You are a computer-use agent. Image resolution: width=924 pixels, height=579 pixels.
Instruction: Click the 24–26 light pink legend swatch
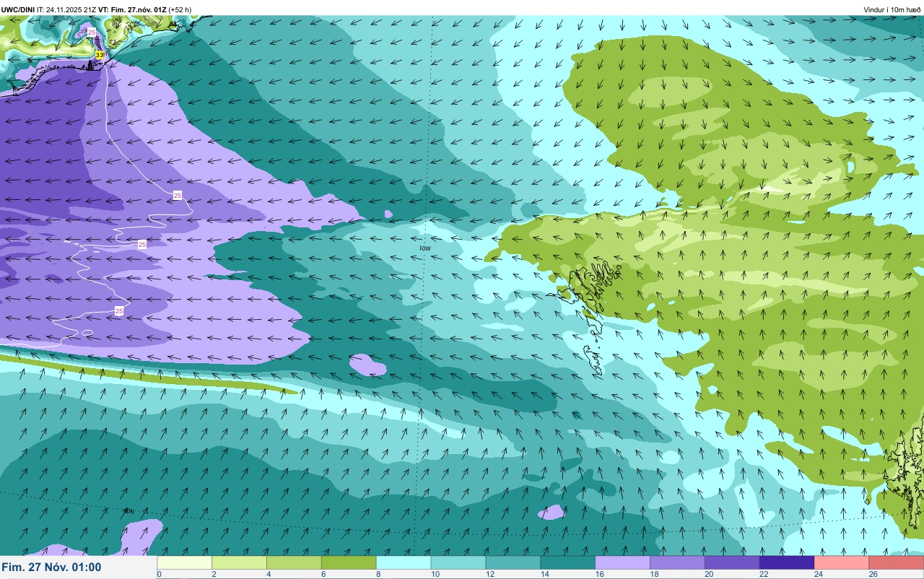pyautogui.click(x=842, y=562)
